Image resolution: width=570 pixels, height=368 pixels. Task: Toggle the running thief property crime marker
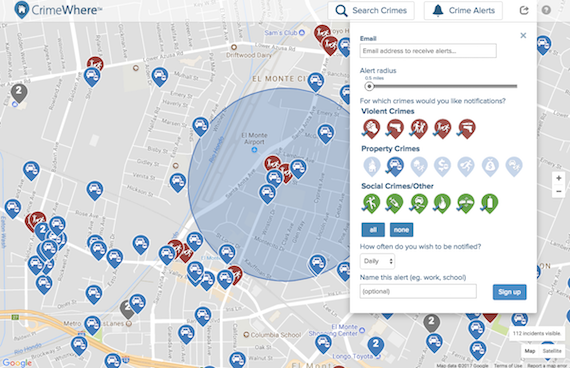pos(466,166)
